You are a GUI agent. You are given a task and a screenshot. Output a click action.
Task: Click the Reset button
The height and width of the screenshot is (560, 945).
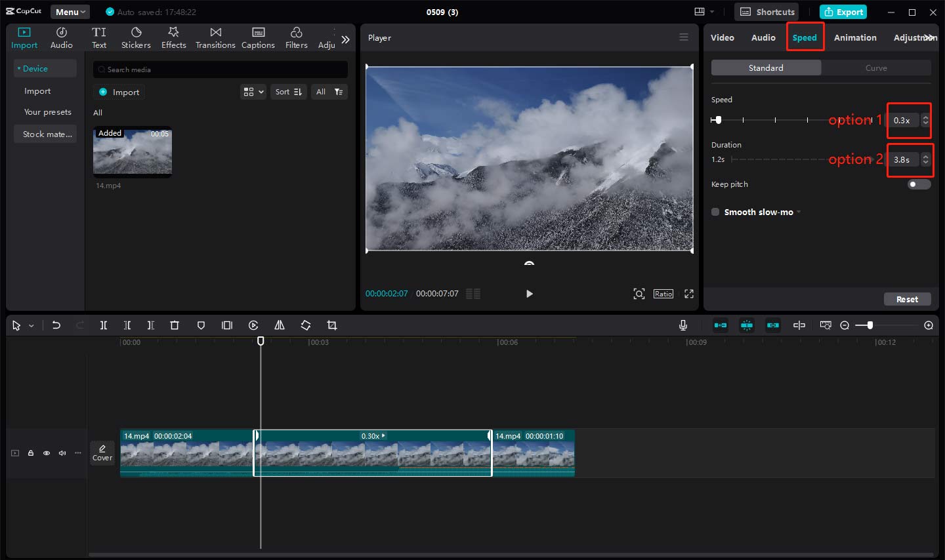pyautogui.click(x=908, y=299)
